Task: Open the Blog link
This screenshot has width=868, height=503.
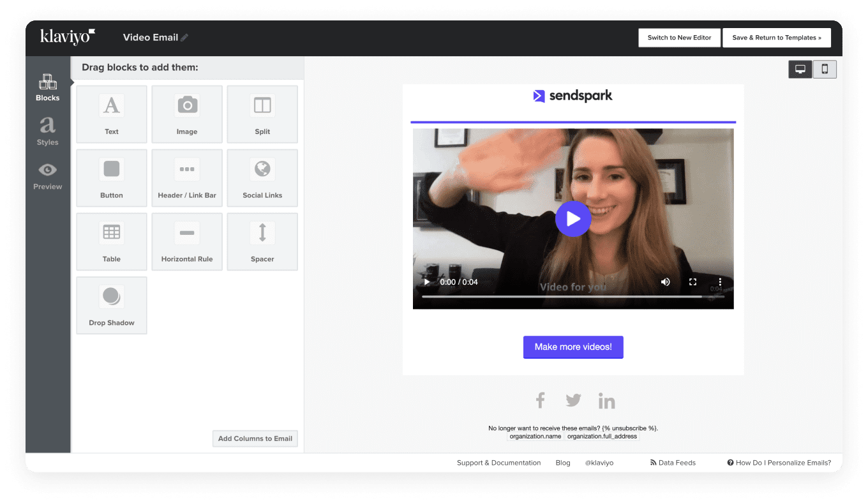Action: pos(563,463)
